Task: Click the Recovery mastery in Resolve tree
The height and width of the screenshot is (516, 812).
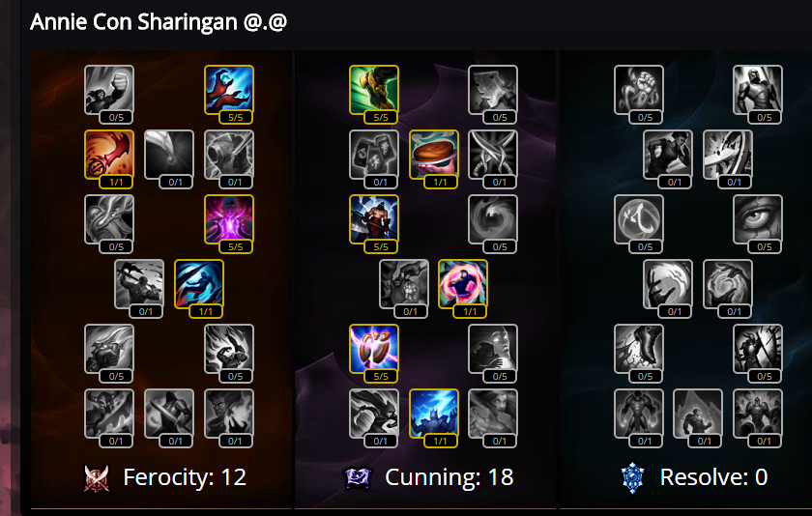Action: (639, 90)
